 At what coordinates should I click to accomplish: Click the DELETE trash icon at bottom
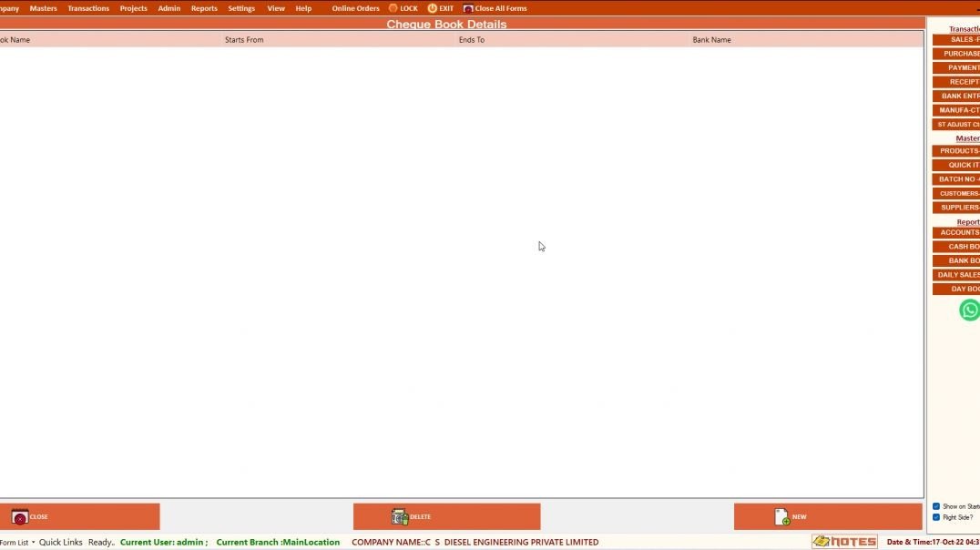tap(399, 516)
